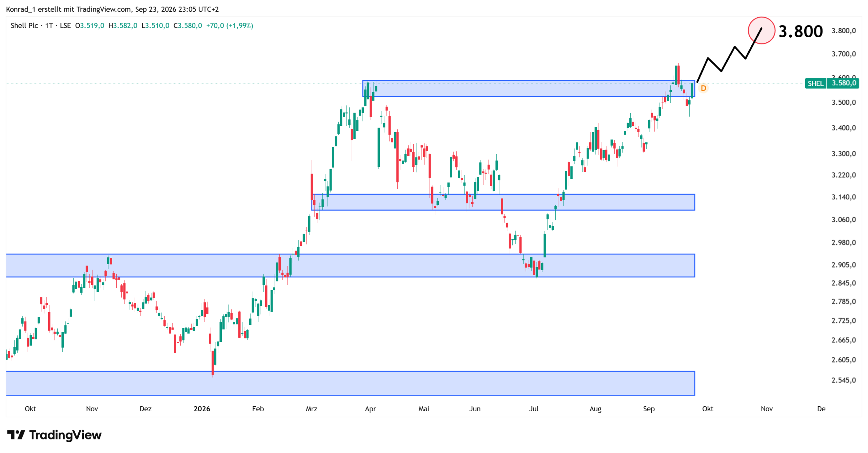The height and width of the screenshot is (453, 868).
Task: Click the TradingView logo icon
Action: pyautogui.click(x=16, y=435)
